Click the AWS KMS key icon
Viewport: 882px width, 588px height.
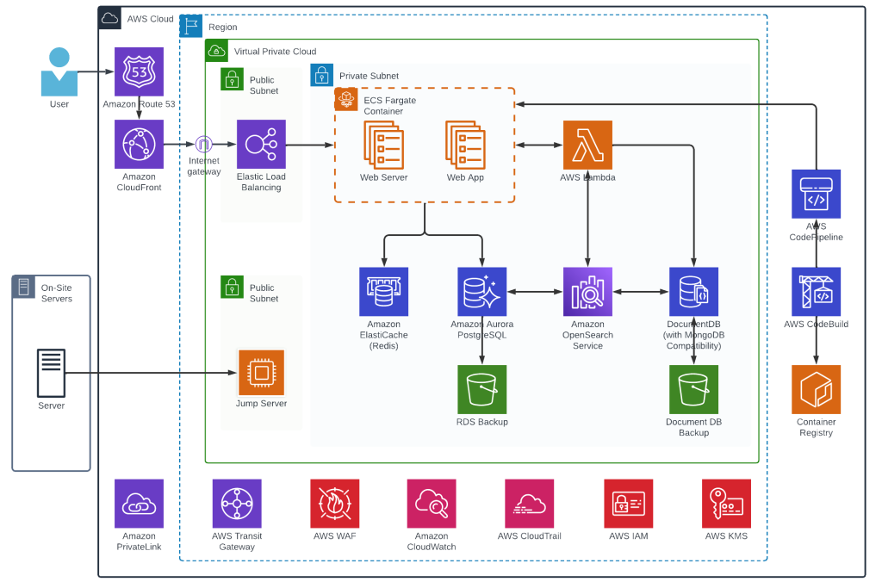(725, 504)
